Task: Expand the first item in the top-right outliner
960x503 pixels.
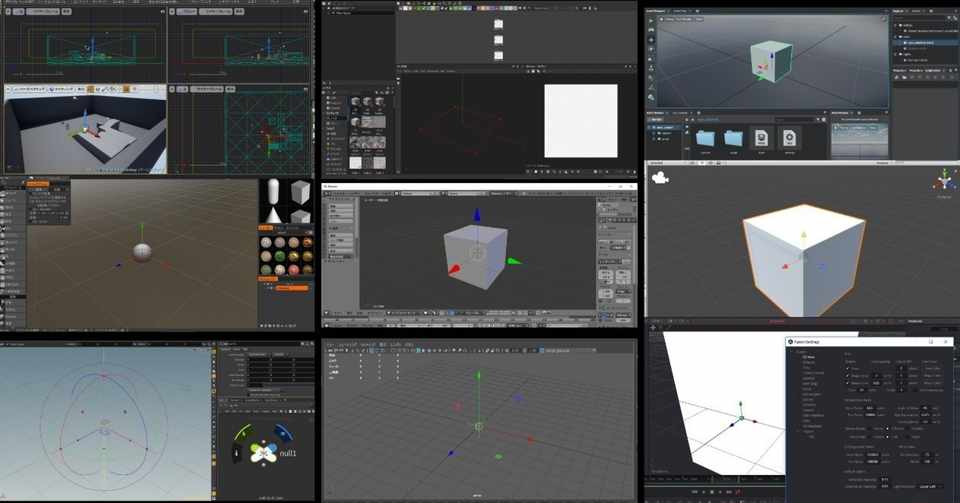Action: (x=895, y=25)
